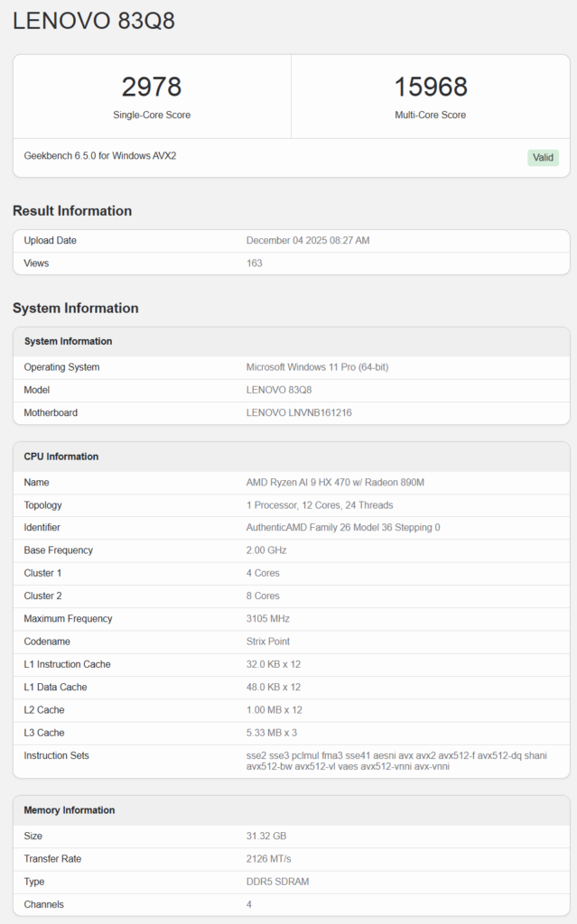
Task: Click the L3 Cache value 5.33 MB x 3
Action: point(274,733)
